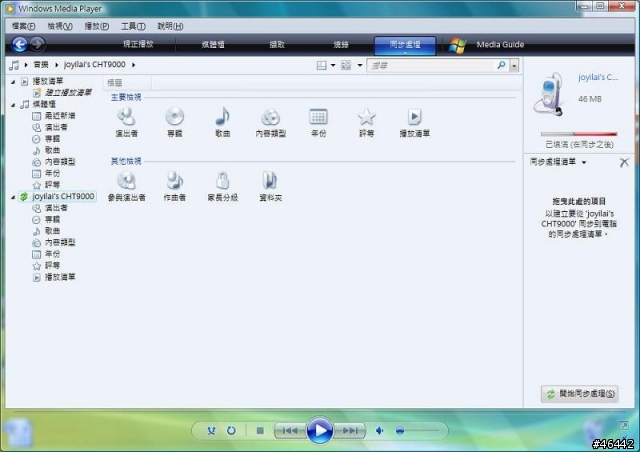This screenshot has width=640, height=452.
Task: Click the device storage fill bar
Action: click(x=579, y=134)
